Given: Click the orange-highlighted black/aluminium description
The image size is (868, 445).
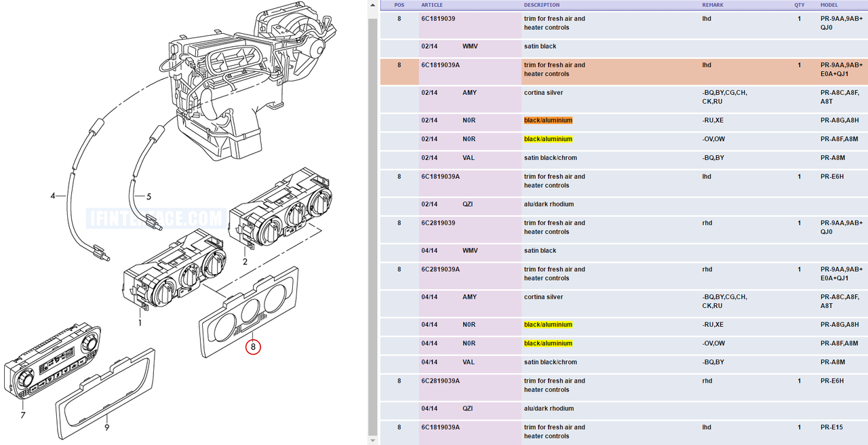Looking at the screenshot, I should click(x=548, y=120).
